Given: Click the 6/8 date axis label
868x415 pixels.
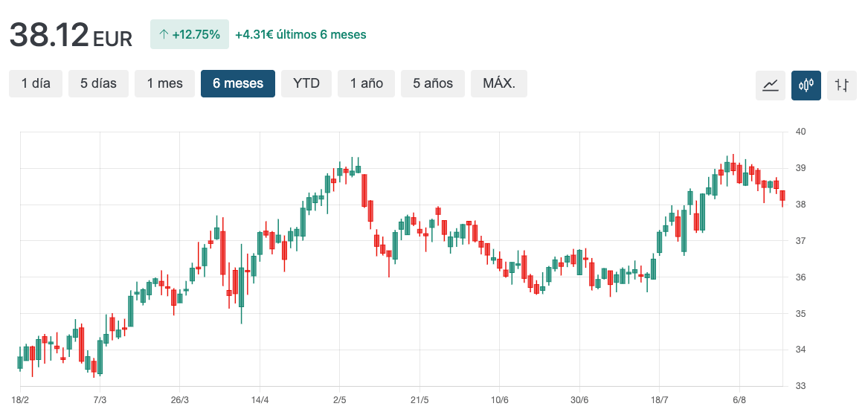Looking at the screenshot, I should [x=739, y=400].
